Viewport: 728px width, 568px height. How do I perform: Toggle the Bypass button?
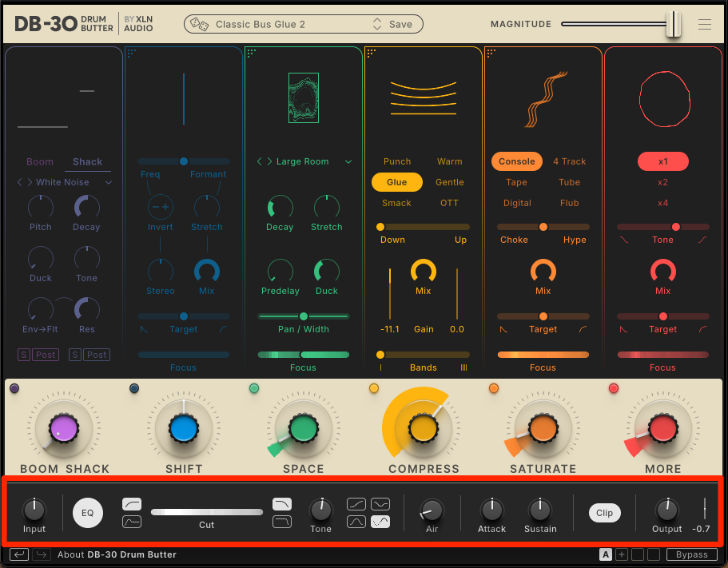pyautogui.click(x=692, y=554)
